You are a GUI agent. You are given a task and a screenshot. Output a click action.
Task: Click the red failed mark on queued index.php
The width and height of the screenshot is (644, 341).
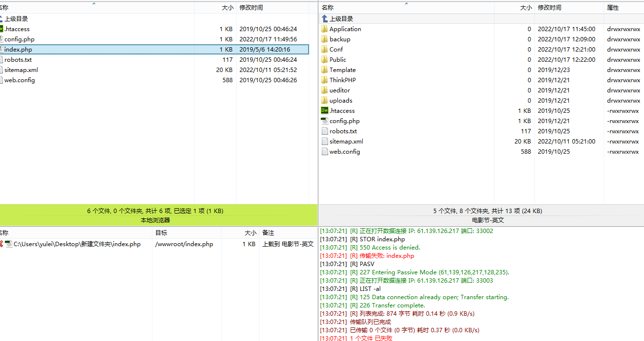pyautogui.click(x=1, y=244)
